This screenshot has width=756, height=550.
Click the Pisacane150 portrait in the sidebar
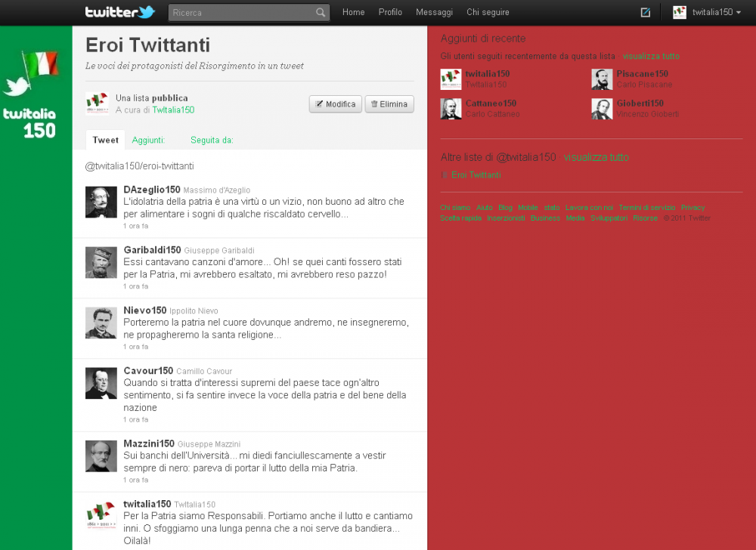pos(603,79)
